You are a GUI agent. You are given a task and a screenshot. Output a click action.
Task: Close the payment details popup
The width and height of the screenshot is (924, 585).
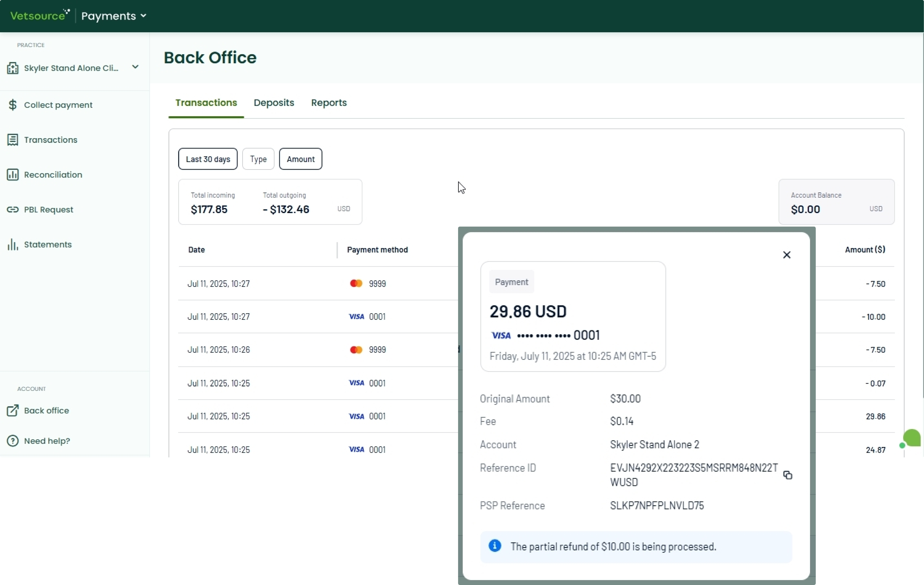[x=787, y=255]
